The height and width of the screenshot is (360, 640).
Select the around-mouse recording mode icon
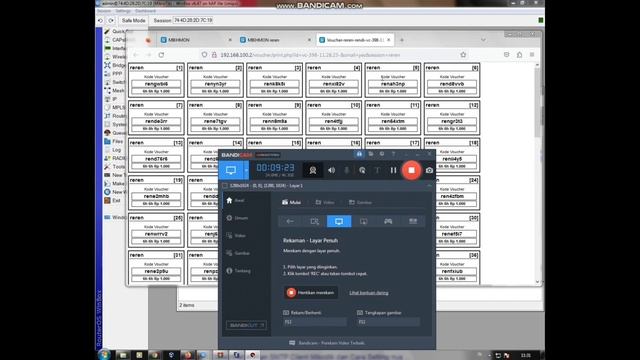[363, 221]
